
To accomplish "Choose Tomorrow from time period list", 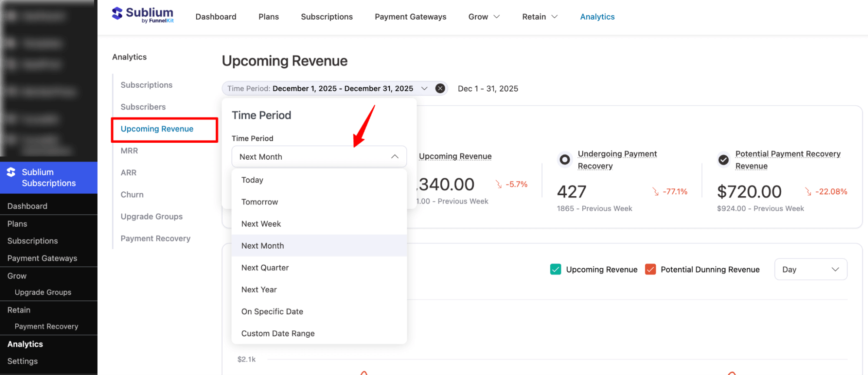I will click(x=319, y=202).
